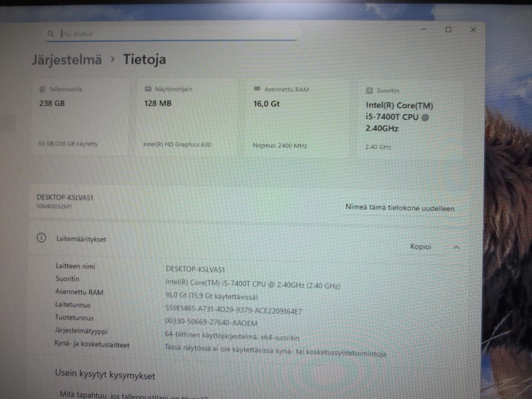Click the Suoritin processor icon
The height and width of the screenshot is (399, 532).
pos(369,90)
